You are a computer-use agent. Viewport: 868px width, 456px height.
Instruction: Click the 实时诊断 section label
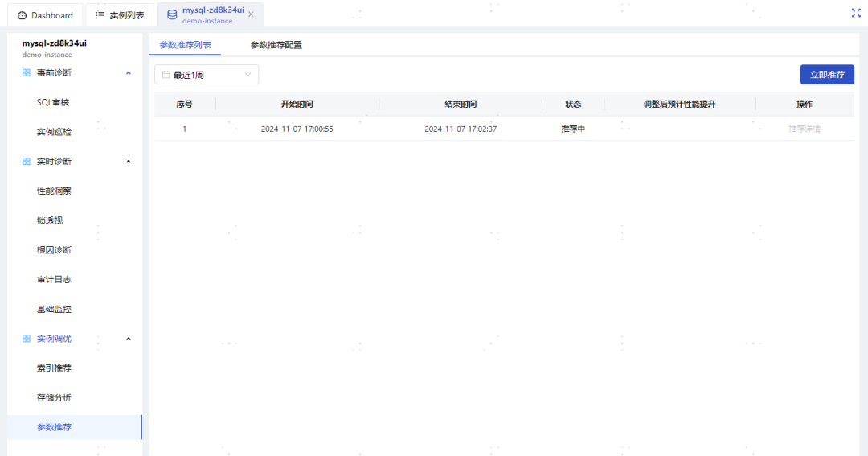pyautogui.click(x=55, y=161)
